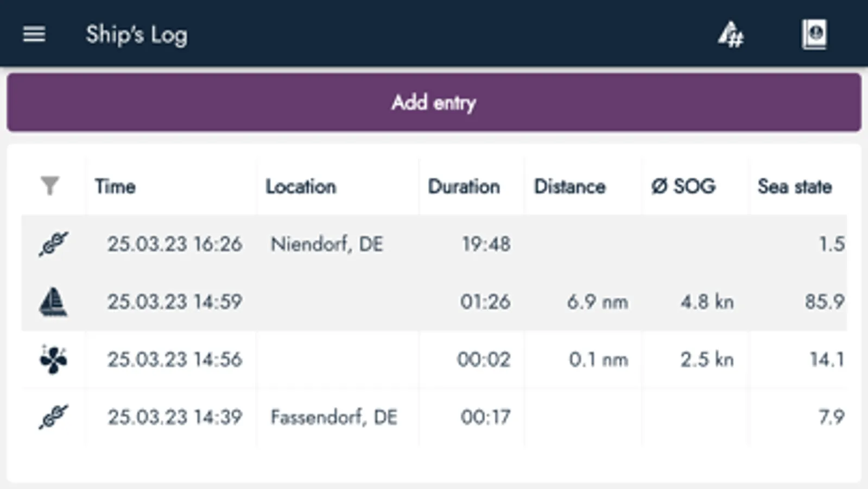Open the logbook icon in header
Screen dimensions: 868x489
[814, 35]
